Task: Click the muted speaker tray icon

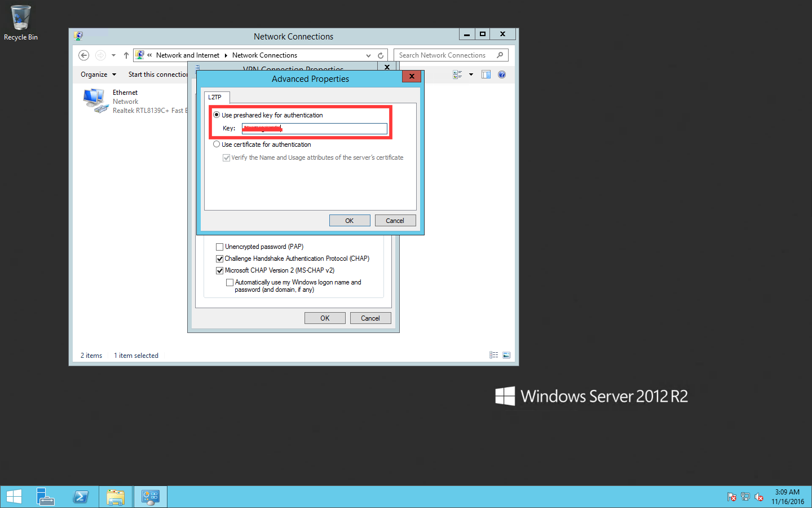Action: [759, 497]
